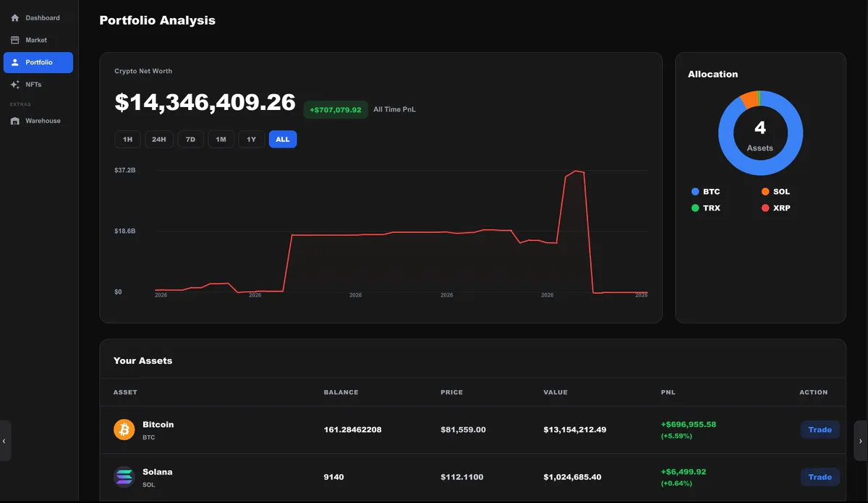Click the Bitcoin PnL +$696,955.58
Screen dimensions: 868x503
(689, 424)
